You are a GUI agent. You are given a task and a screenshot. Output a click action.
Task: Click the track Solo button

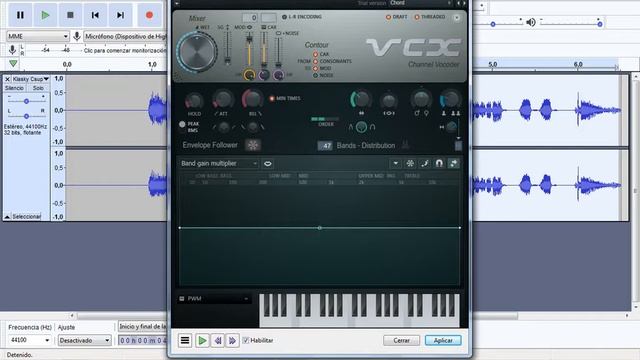(38, 88)
